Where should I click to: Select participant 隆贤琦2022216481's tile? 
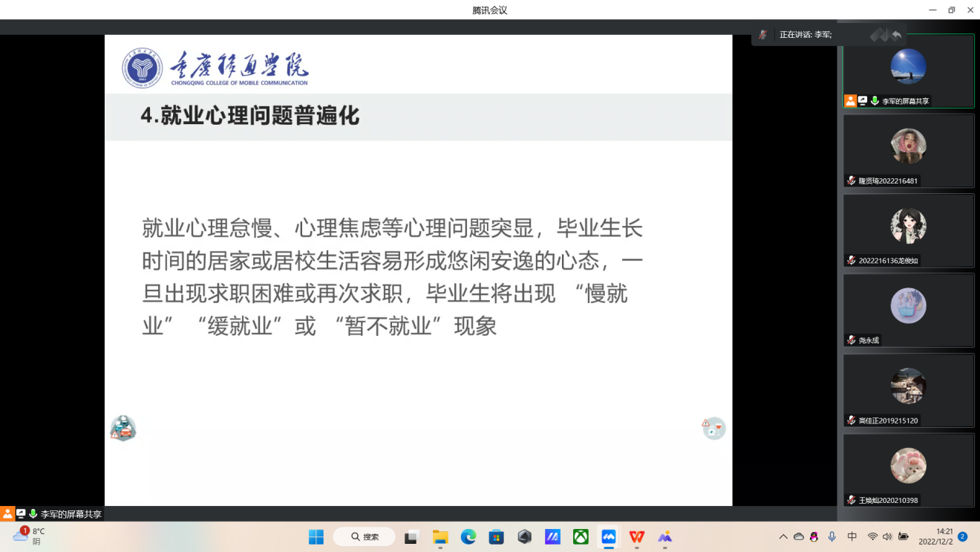908,150
